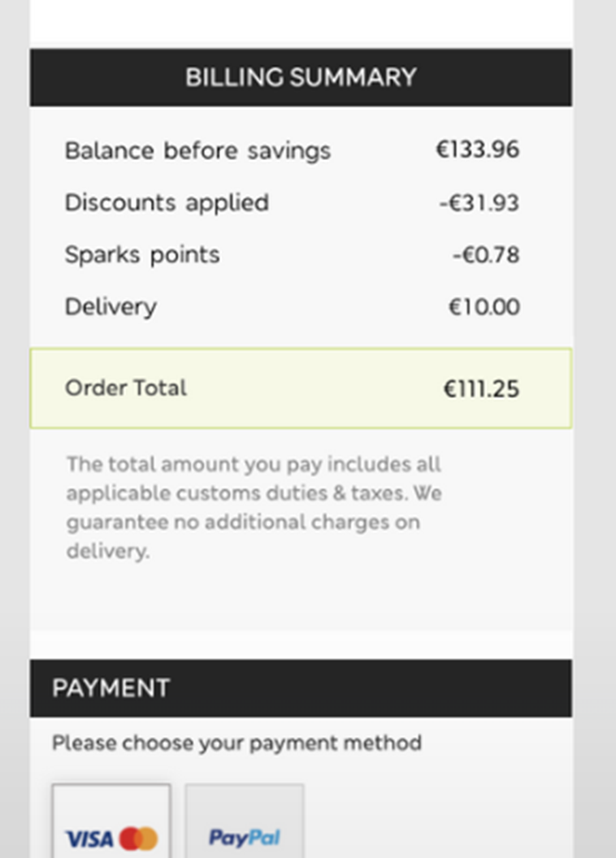Click the Order Total label text
This screenshot has width=616, height=858.
click(126, 388)
